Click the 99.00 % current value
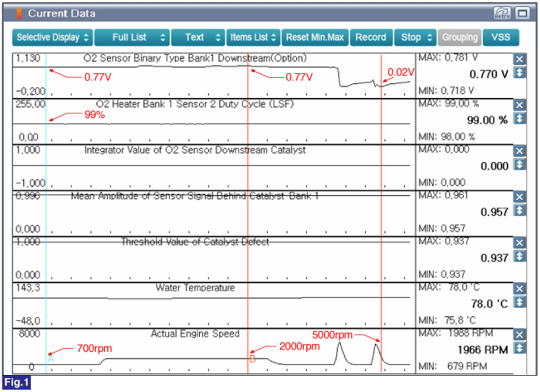540x392 pixels. point(487,120)
